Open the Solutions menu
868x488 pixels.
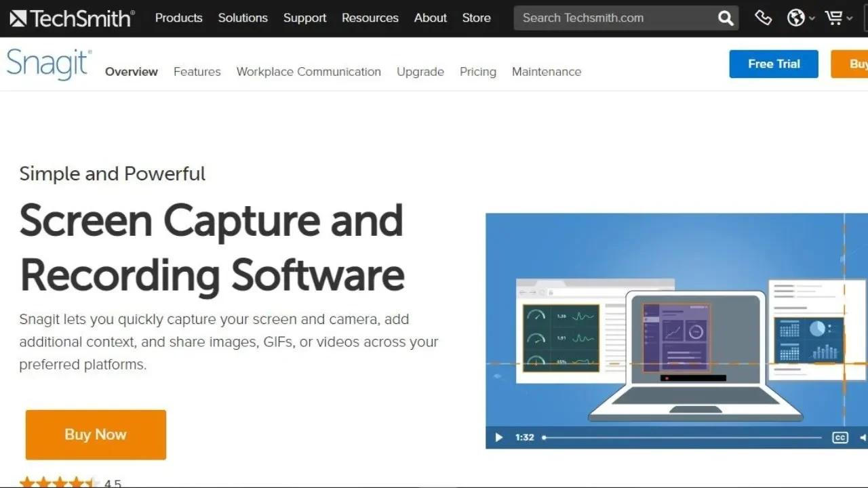[x=243, y=18]
